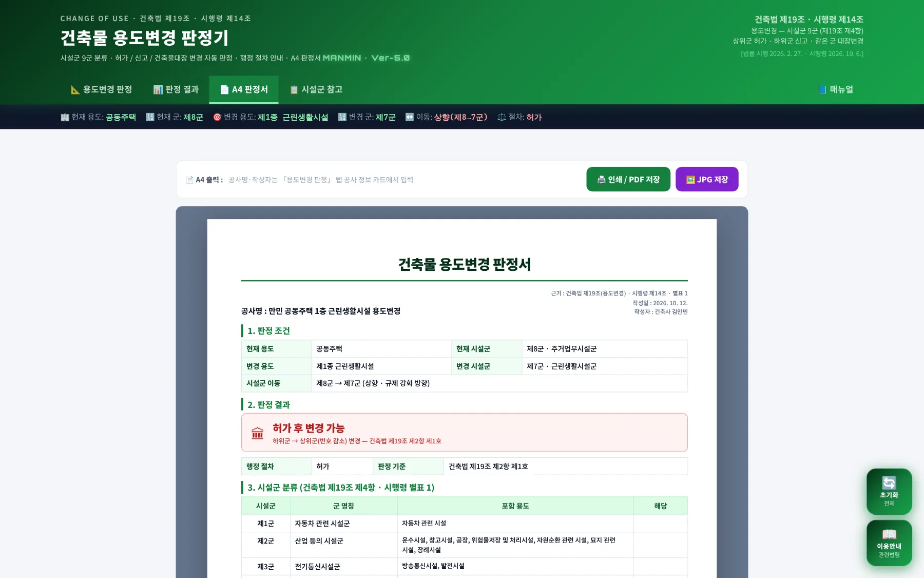Click the section heading 2. 판정 결과
This screenshot has height=578, width=924.
tap(268, 404)
